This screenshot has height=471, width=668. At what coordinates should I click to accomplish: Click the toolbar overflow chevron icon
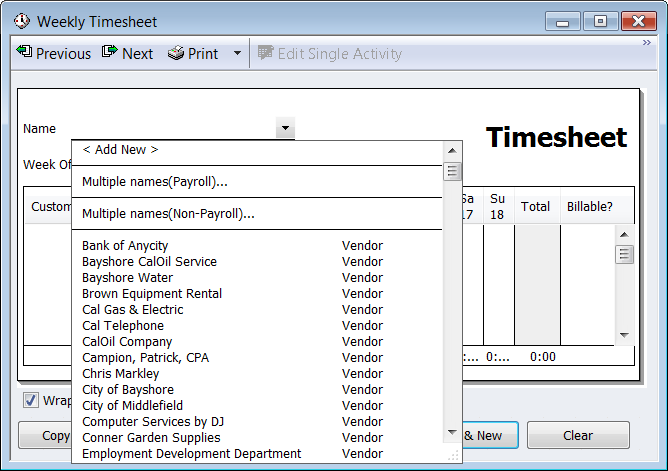pos(646,43)
